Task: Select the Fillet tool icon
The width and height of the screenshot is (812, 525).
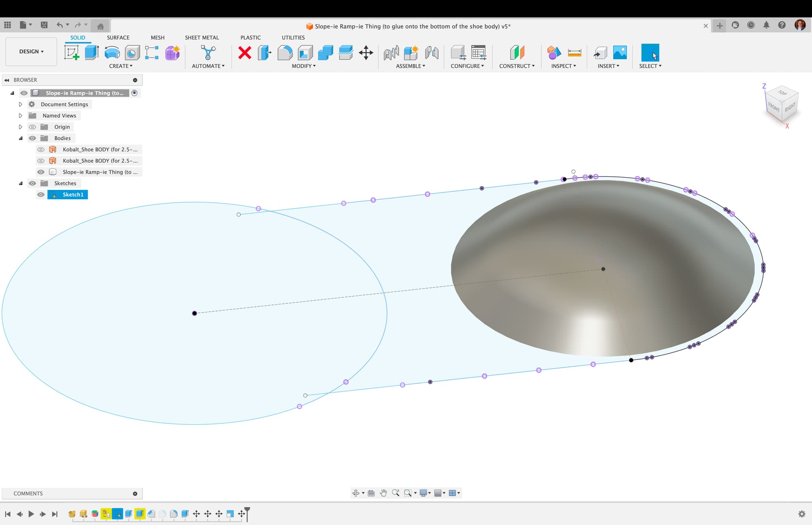Action: (285, 53)
